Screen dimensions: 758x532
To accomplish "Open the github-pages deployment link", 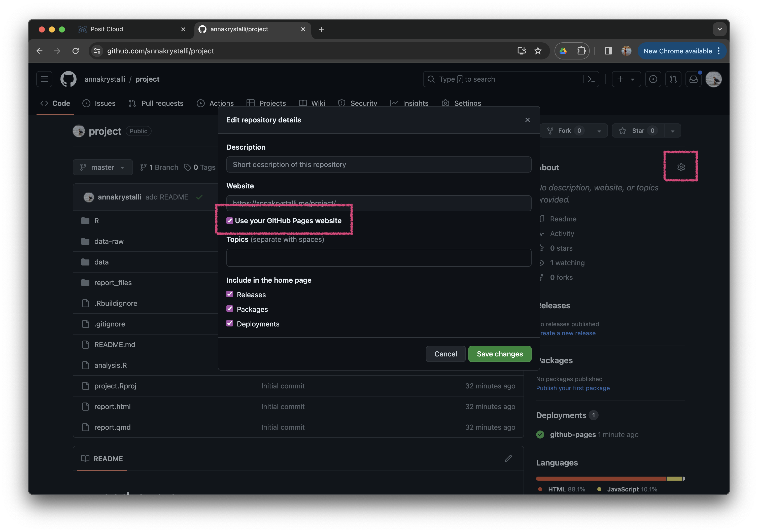I will (x=573, y=434).
